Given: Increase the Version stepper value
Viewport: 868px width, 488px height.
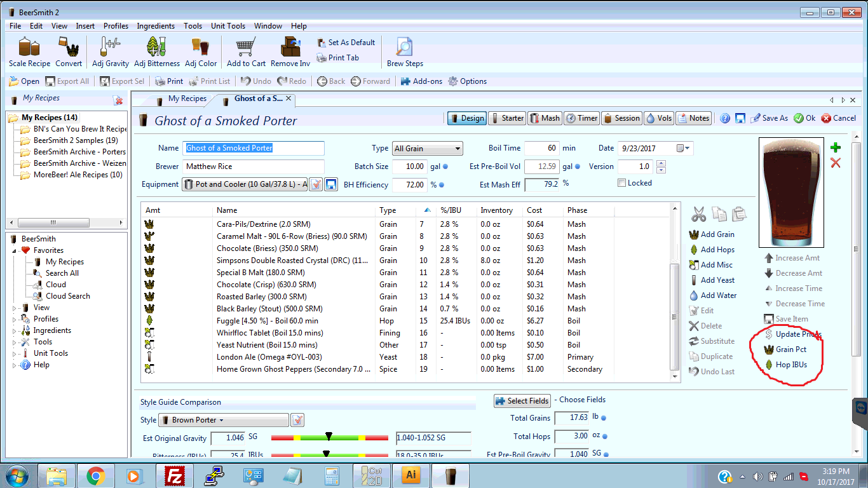Looking at the screenshot, I should pos(661,163).
